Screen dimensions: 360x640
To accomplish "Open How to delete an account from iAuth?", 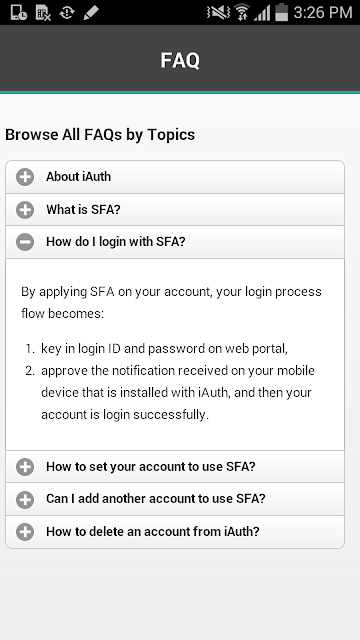I will click(x=175, y=532).
